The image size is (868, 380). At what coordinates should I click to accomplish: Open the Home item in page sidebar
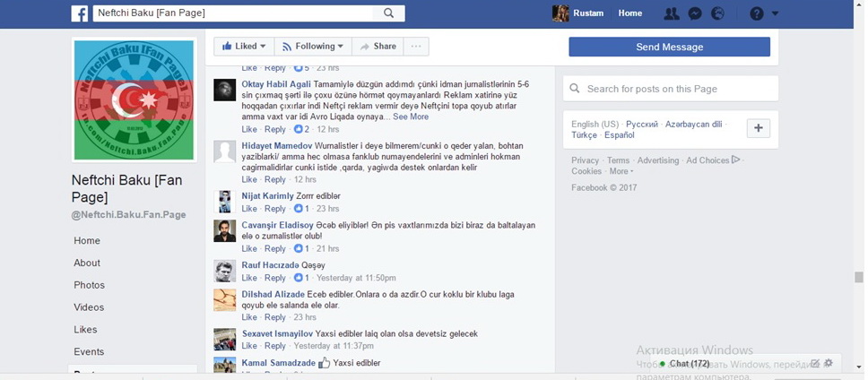(x=87, y=240)
